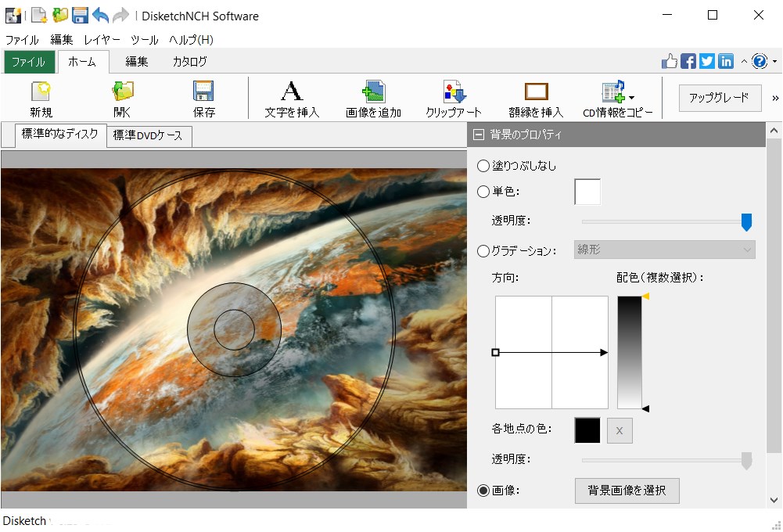The image size is (783, 532).
Task: Click the new document icon in title bar
Action: coord(38,16)
